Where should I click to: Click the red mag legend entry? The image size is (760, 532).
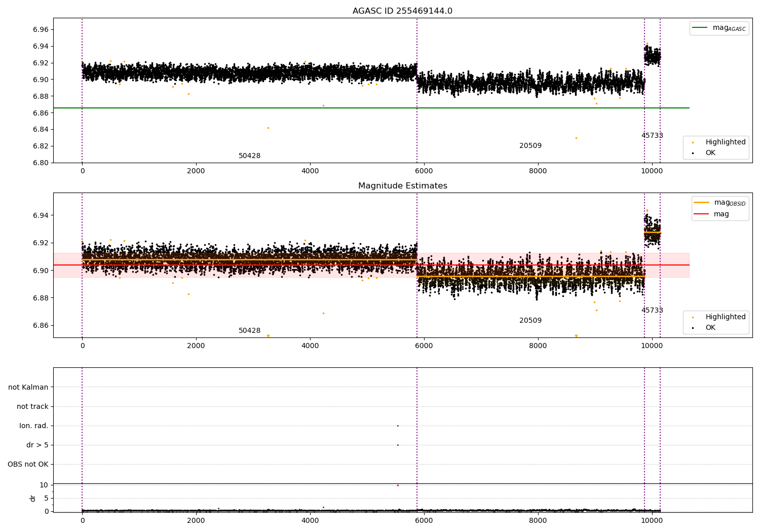pos(702,214)
